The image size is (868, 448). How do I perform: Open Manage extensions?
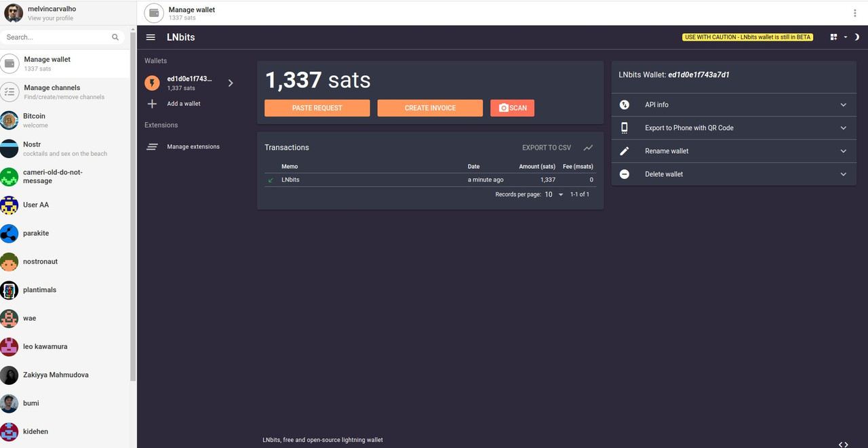pos(193,146)
